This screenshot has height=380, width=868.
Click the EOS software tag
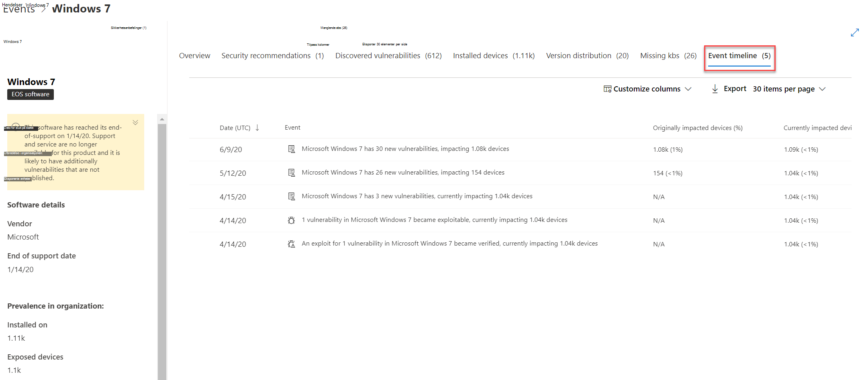click(x=31, y=94)
